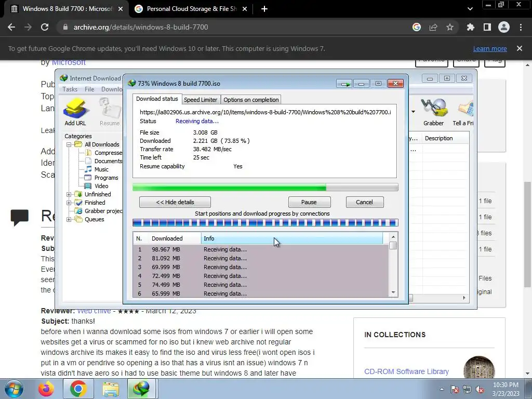The height and width of the screenshot is (399, 532).
Task: Click the green arrow button in download dialog title bar
Action: (345, 84)
